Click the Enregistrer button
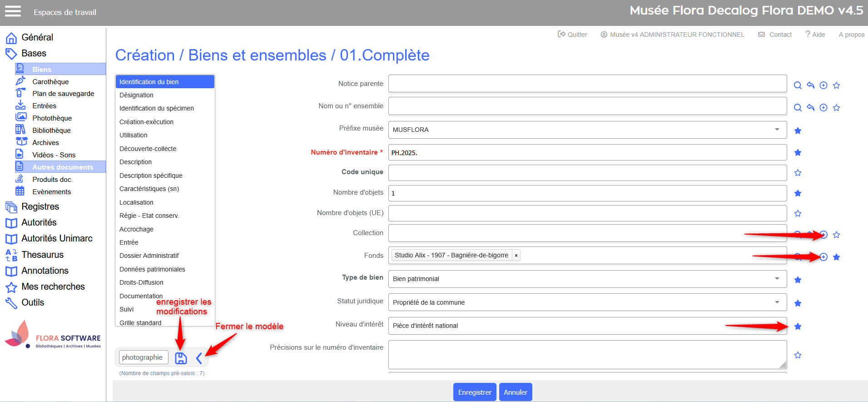868x402 pixels. (x=475, y=392)
